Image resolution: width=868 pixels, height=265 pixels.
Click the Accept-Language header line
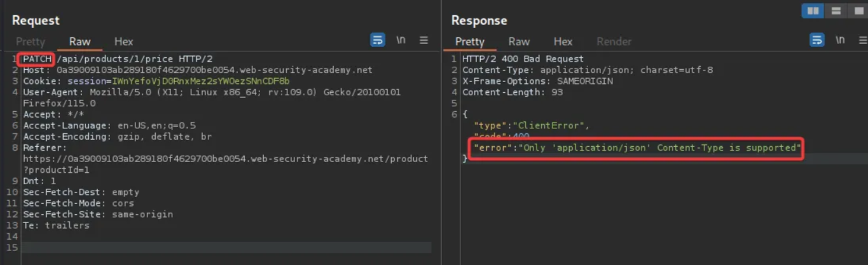(x=109, y=126)
